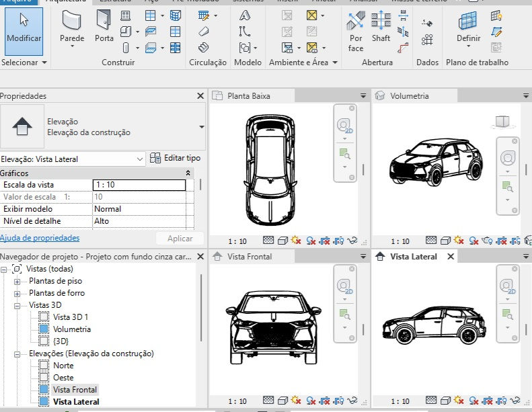Screen dimensions: 532x412
Task: Expand the Plantas de forro node
Action: [x=17, y=294]
